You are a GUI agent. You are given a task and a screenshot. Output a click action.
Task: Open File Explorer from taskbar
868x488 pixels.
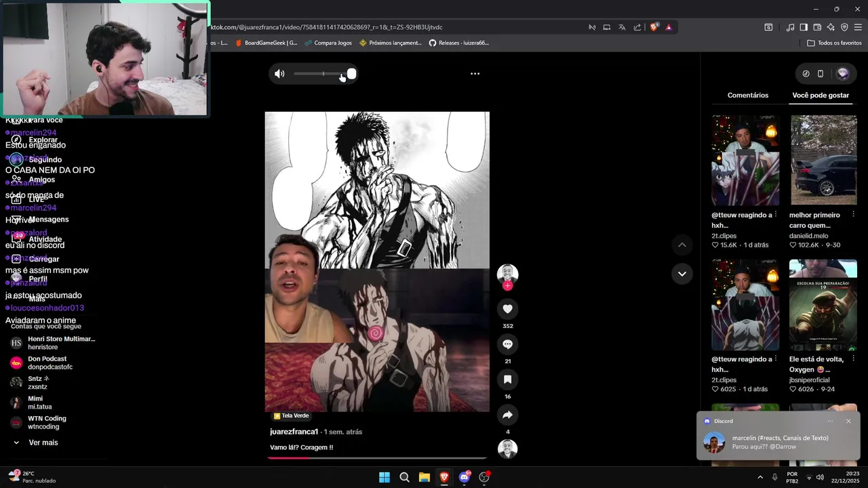click(425, 477)
